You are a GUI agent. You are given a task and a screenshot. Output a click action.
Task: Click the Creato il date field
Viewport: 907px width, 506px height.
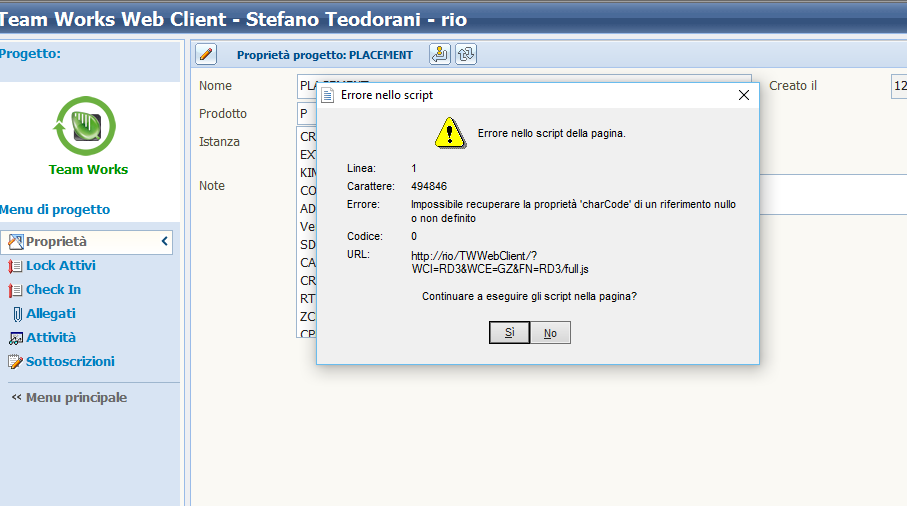(899, 86)
